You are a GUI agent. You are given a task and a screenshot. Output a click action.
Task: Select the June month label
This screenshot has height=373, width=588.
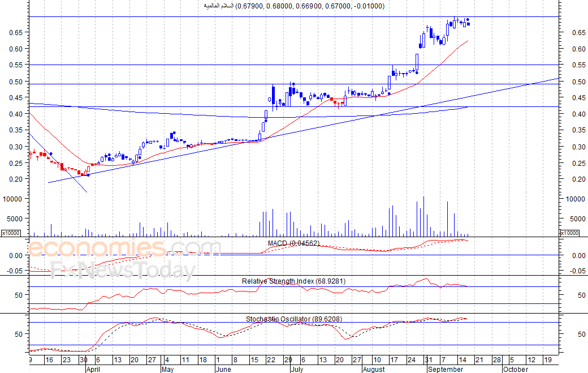point(223,369)
